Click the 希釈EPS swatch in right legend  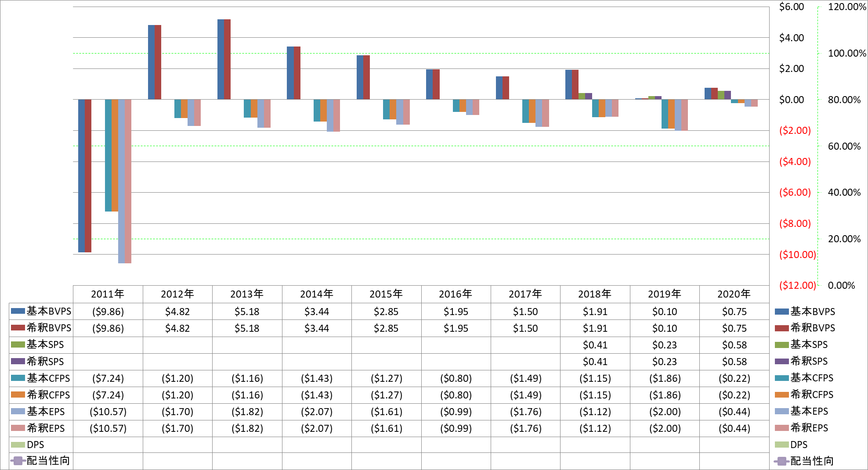[x=782, y=428]
